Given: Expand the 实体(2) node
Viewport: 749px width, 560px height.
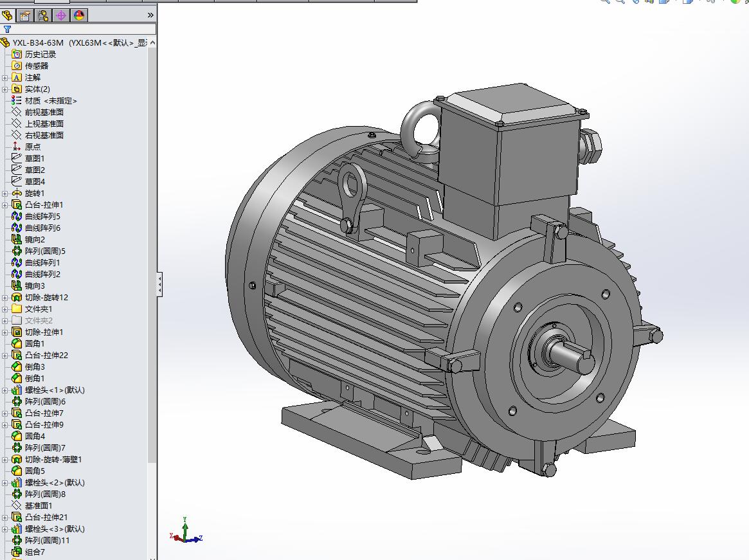Looking at the screenshot, I should (x=5, y=89).
